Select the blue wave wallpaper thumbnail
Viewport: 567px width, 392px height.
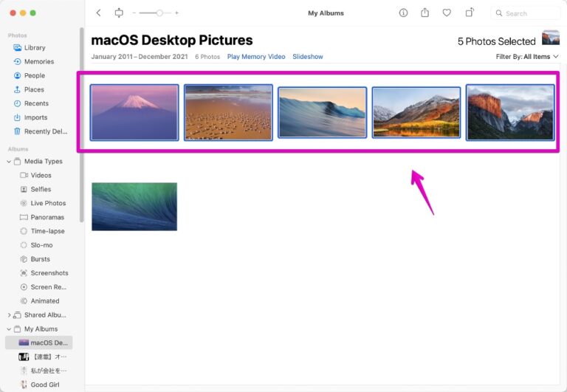pos(322,112)
